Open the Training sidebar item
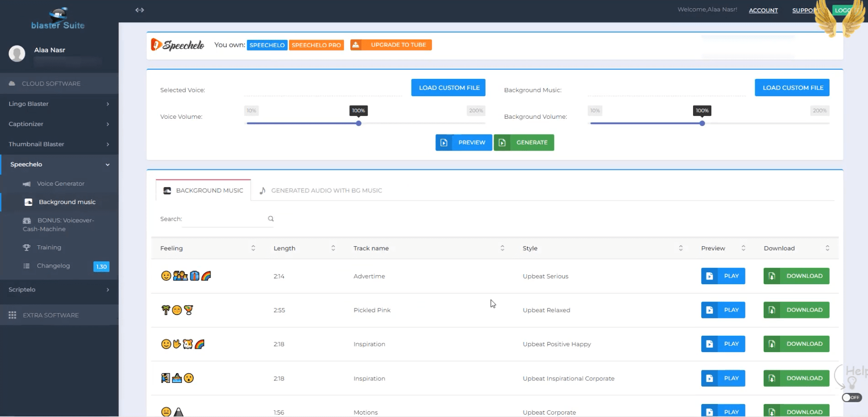Image resolution: width=868 pixels, height=417 pixels. click(x=49, y=247)
